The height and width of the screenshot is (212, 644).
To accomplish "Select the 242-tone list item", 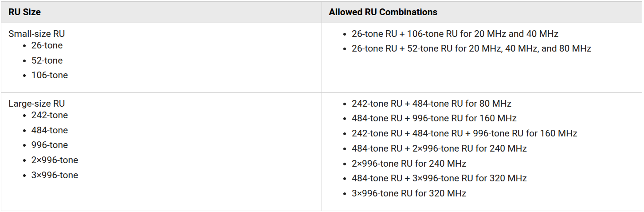I will click(x=50, y=115).
